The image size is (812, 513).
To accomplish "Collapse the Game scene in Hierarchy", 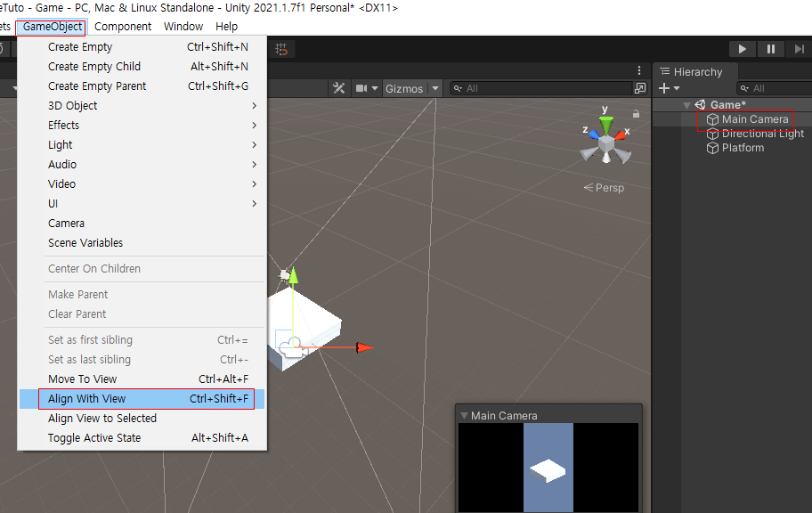I will tap(686, 105).
